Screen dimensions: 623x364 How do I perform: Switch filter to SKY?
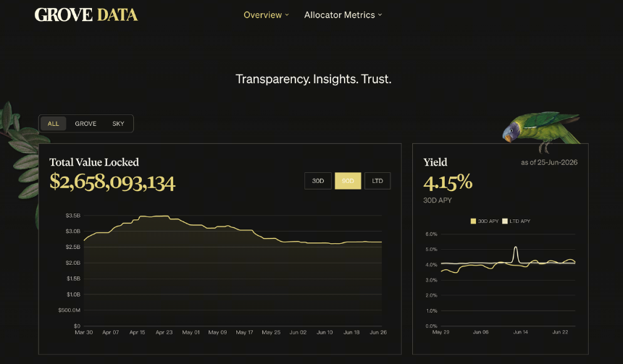coord(118,124)
